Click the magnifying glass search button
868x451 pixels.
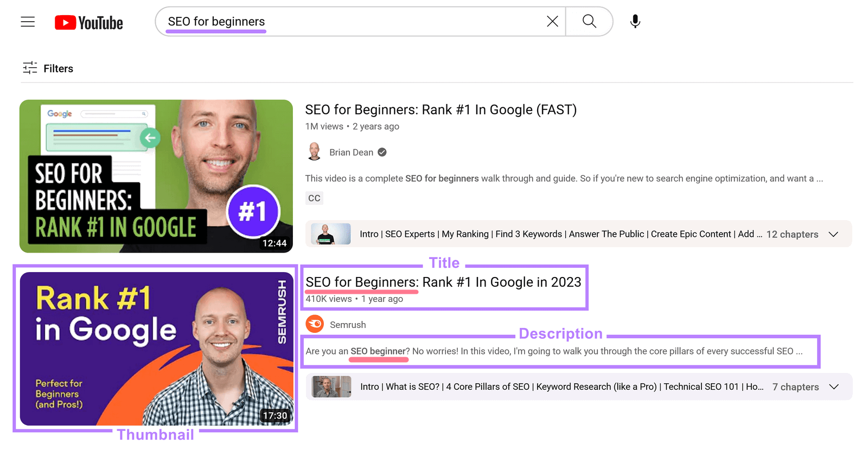point(589,22)
